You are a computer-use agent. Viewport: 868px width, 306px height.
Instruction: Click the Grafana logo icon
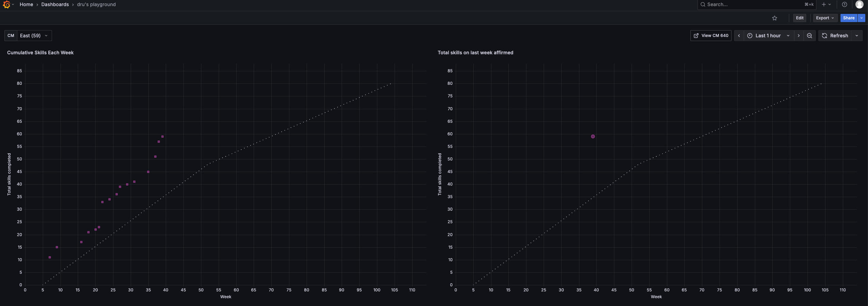coord(6,4)
